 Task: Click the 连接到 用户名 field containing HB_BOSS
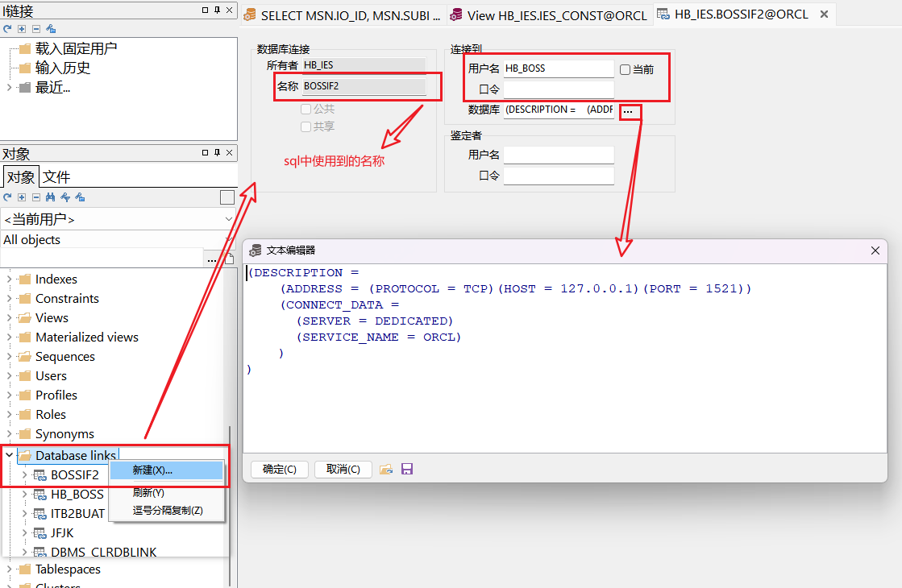pos(559,68)
